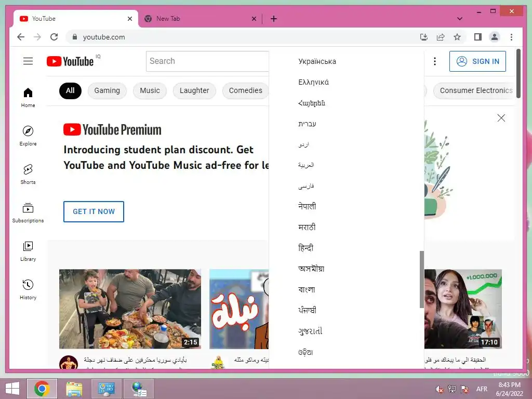Click the install app icon in address bar
Viewport: 532px width, 399px height.
(424, 37)
